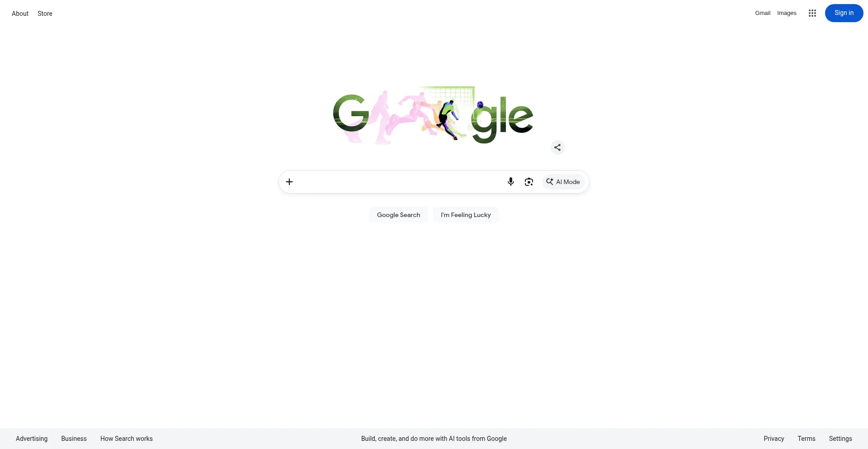The image size is (868, 449).
Task: Share the Doodle using the share icon
Action: coord(557,147)
